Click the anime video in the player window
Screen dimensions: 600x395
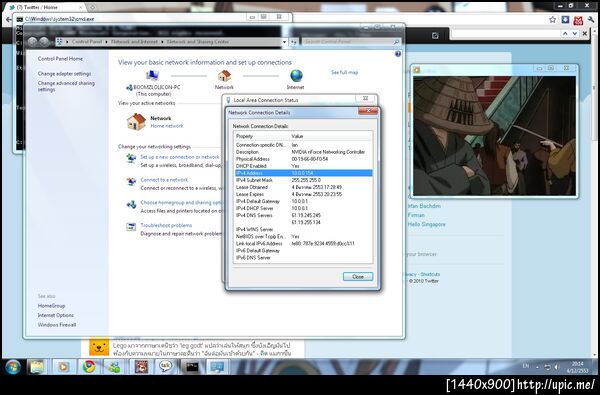pyautogui.click(x=494, y=135)
